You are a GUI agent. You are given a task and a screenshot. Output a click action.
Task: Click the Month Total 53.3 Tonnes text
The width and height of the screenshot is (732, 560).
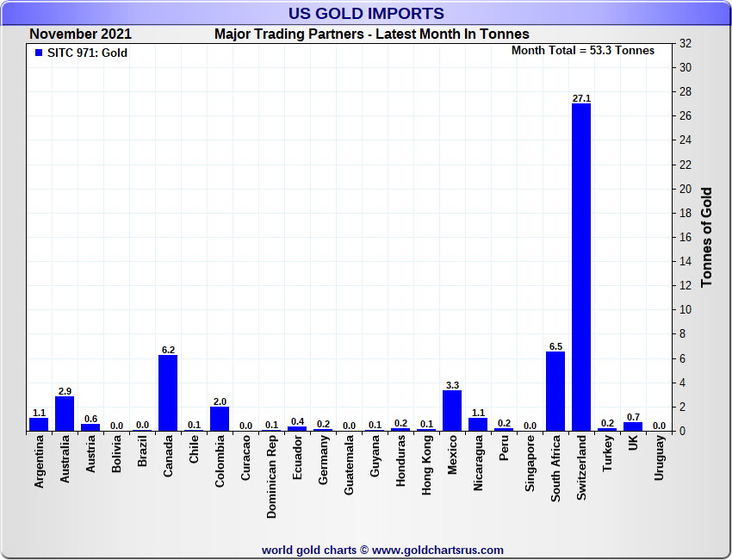click(x=583, y=51)
